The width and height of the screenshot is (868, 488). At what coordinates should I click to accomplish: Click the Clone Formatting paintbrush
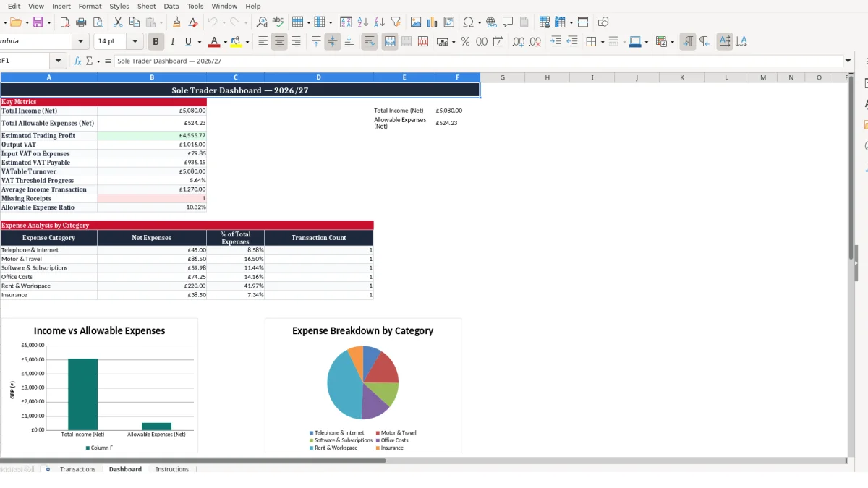coord(176,22)
